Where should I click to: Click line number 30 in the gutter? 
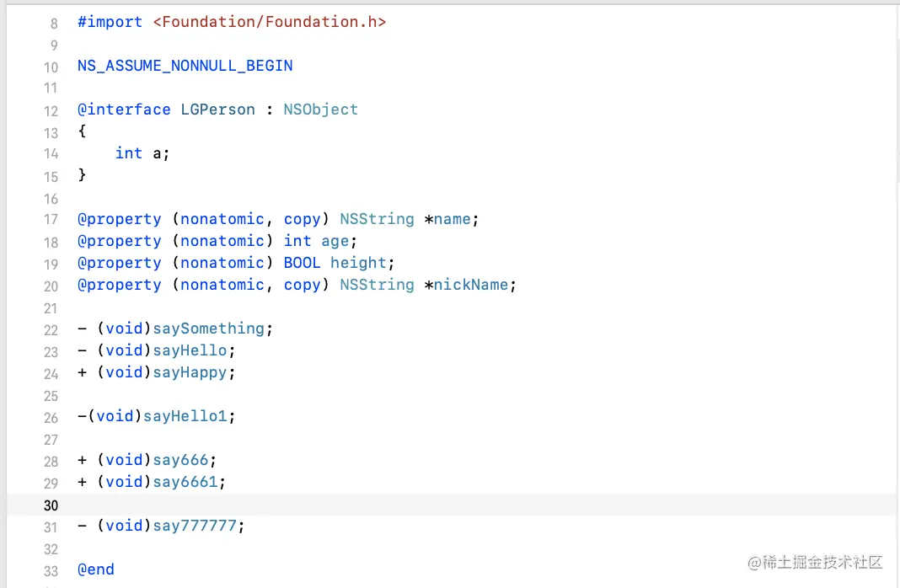[51, 505]
